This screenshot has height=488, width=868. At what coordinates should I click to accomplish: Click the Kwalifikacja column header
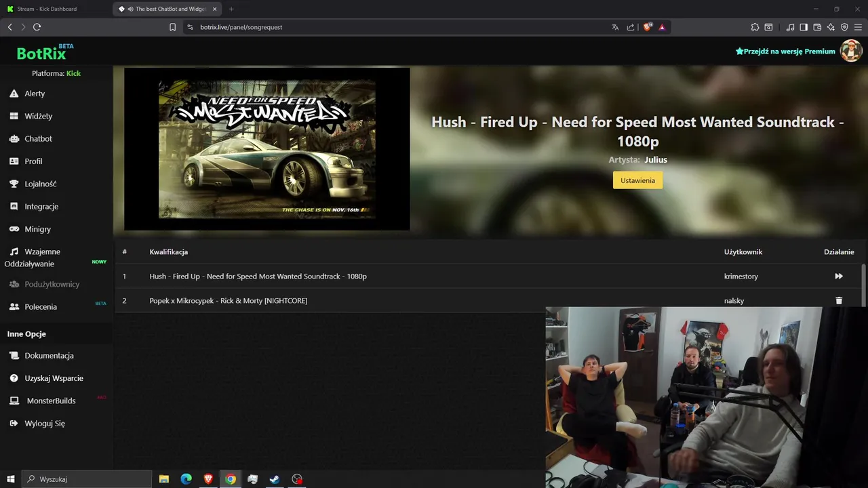[x=169, y=251]
